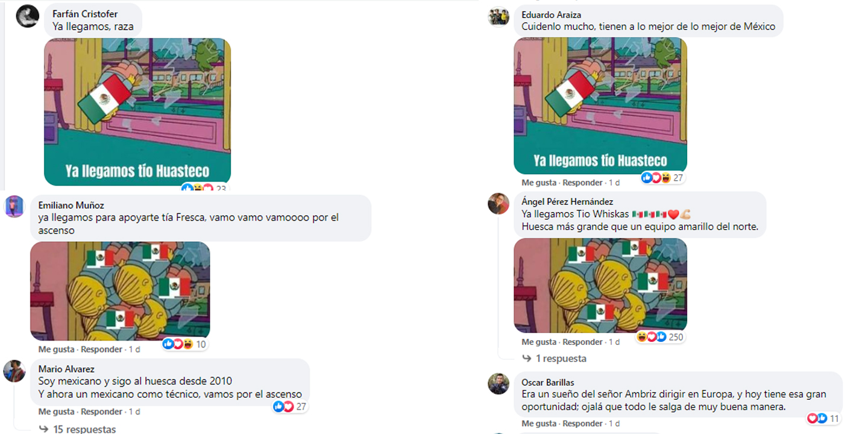The image size is (868, 434).
Task: Toggle Me gusta on Oscar Barillas's comment
Action: [x=539, y=424]
